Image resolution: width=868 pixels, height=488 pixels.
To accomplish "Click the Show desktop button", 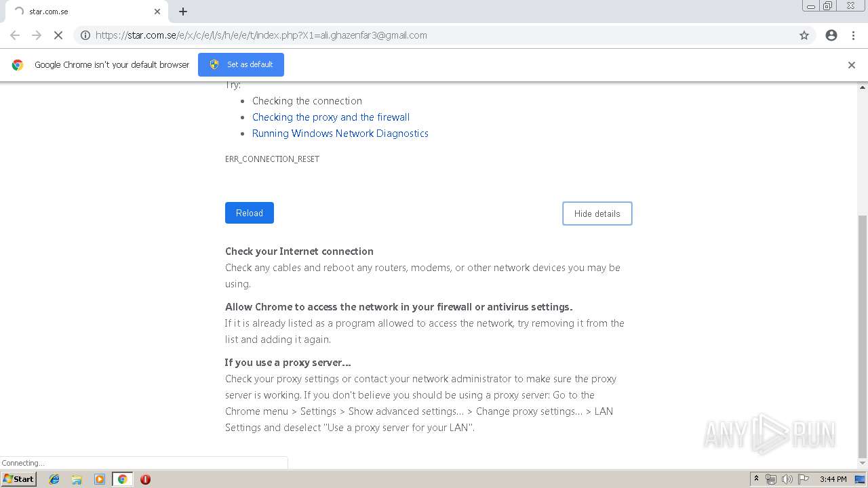I will point(860,479).
